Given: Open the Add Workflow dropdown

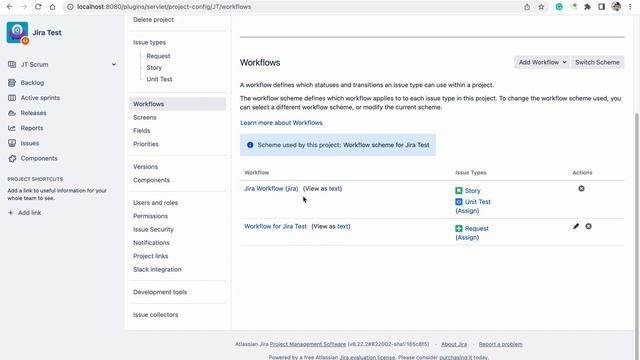Looking at the screenshot, I should tap(542, 62).
